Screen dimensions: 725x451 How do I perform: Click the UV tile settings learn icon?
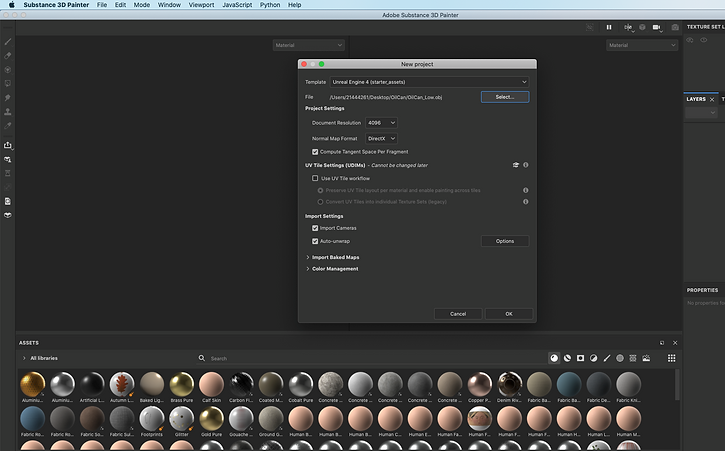point(516,165)
